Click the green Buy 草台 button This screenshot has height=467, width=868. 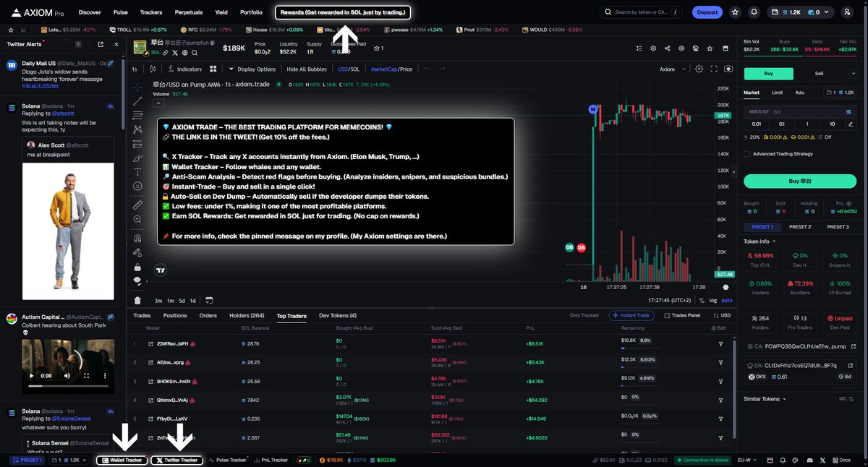click(800, 181)
